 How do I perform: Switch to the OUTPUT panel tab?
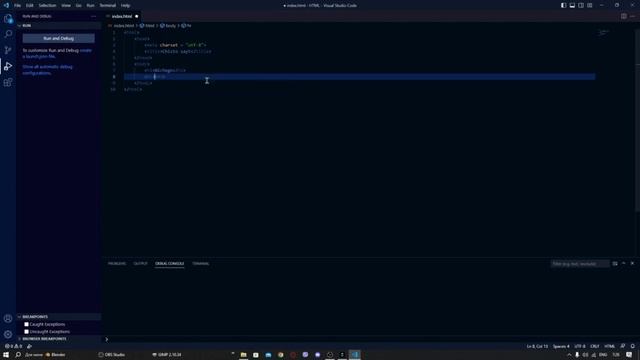pos(140,264)
